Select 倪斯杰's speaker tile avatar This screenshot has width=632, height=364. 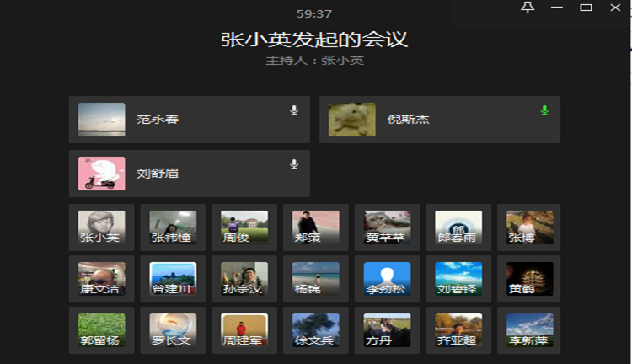[351, 120]
